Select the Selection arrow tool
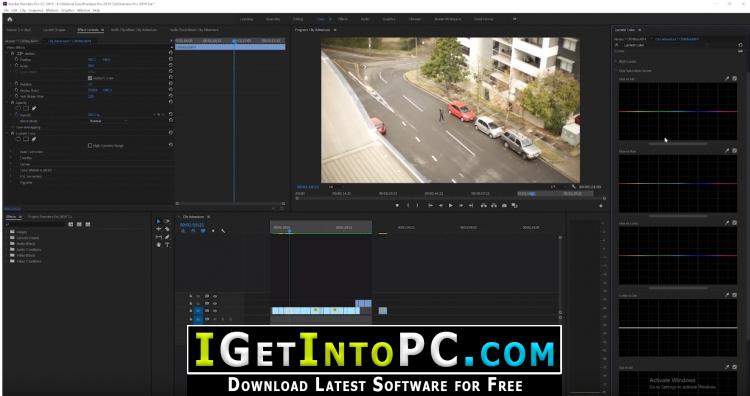 click(x=159, y=221)
